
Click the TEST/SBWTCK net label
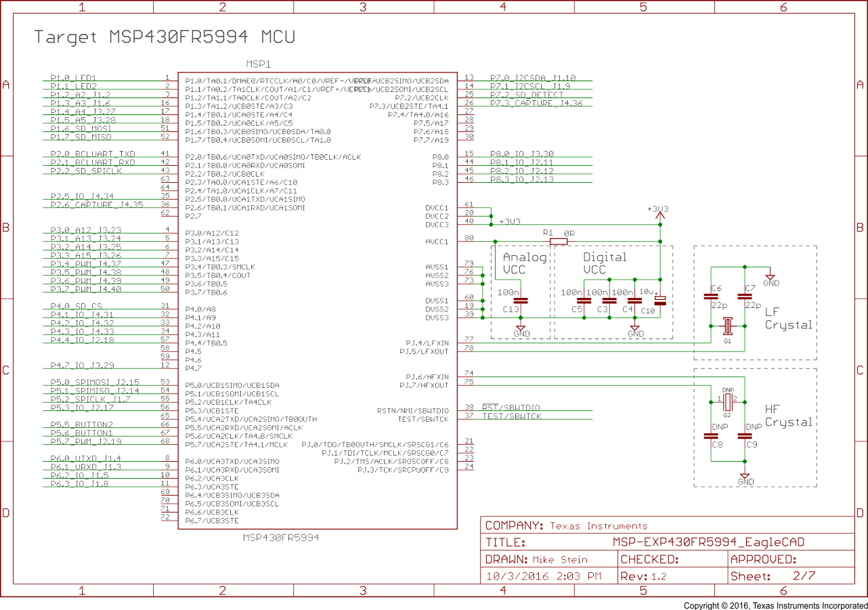[511, 416]
